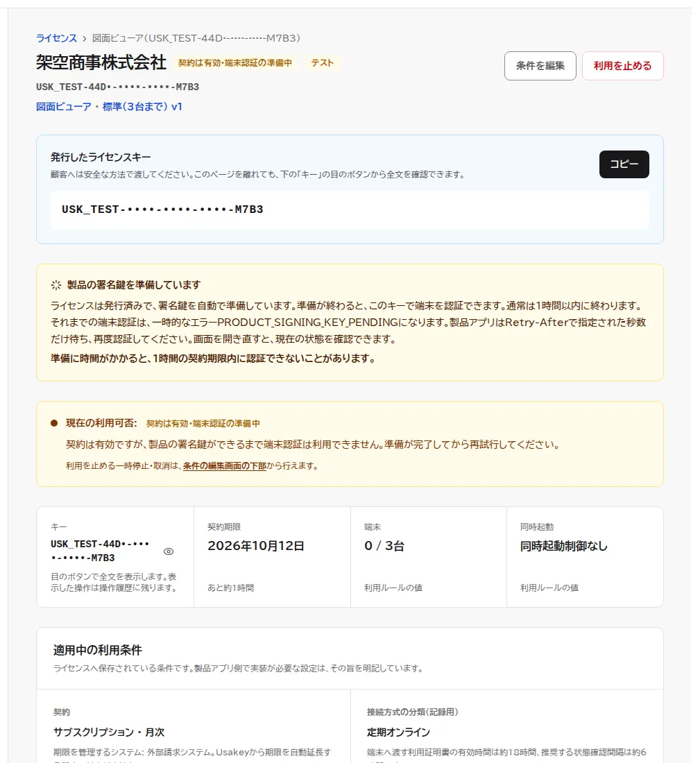Click the 発行したライセンスキー heading
The width and height of the screenshot is (700, 763).
[101, 157]
